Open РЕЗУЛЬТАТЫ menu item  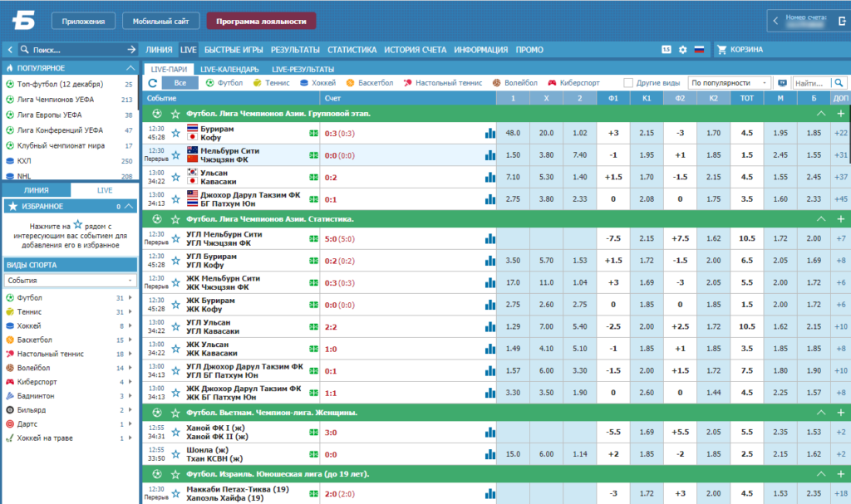coord(295,49)
